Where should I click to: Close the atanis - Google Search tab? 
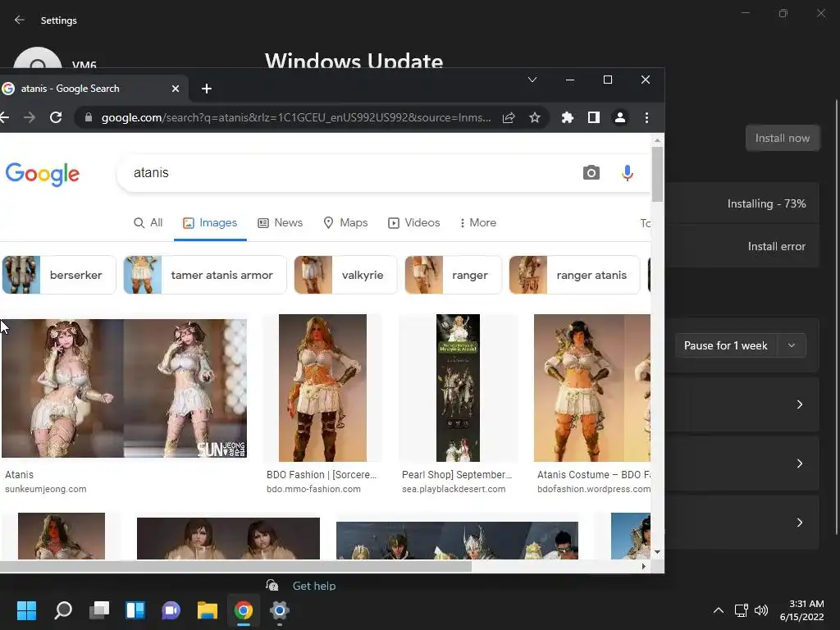(x=176, y=89)
